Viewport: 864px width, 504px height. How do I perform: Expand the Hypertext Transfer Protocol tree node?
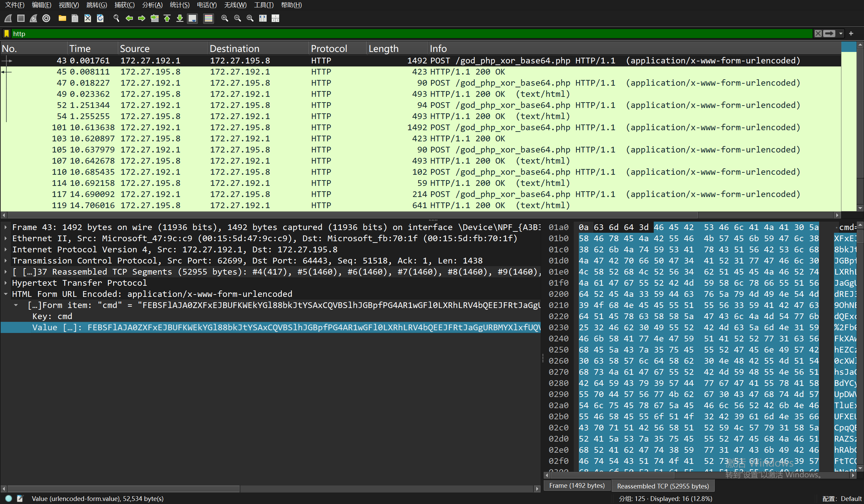(6, 283)
